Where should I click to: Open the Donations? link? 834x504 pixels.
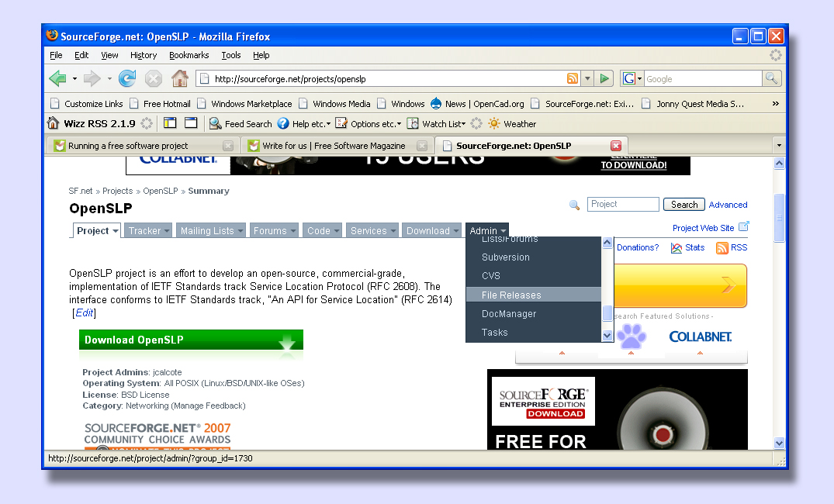coord(637,247)
